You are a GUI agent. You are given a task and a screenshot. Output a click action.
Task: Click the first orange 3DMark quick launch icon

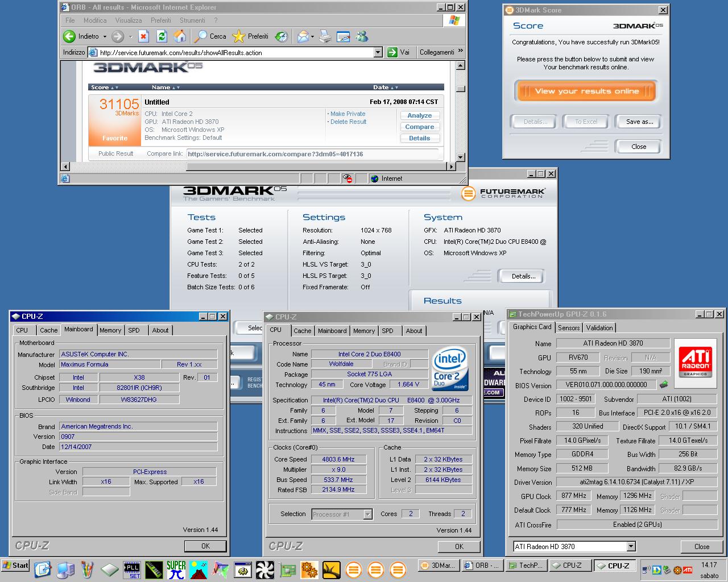354,569
